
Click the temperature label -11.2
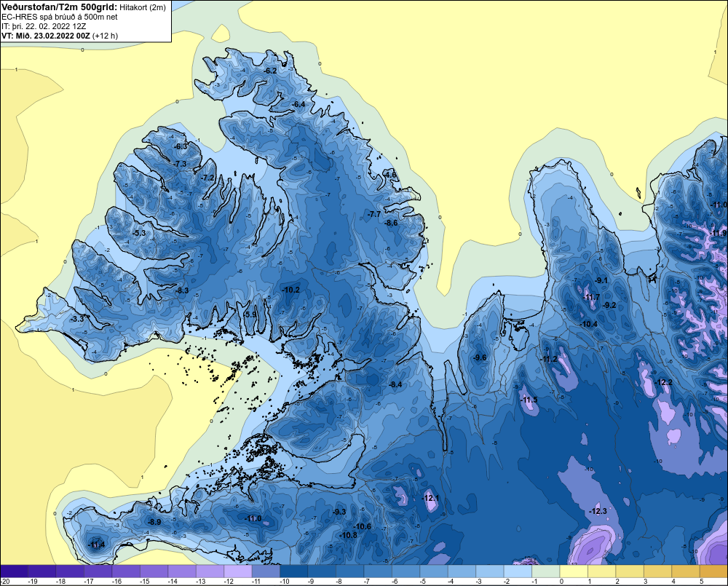[x=549, y=359]
